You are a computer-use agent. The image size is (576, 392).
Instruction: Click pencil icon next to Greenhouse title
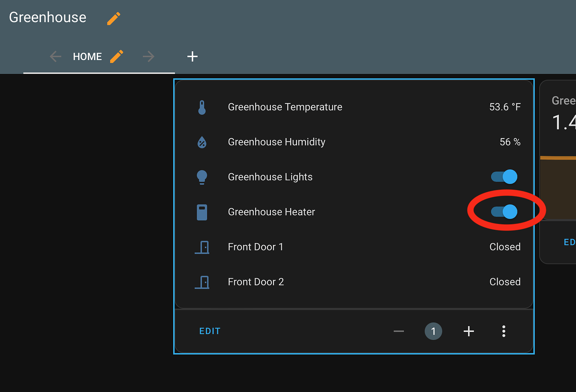[x=114, y=18]
